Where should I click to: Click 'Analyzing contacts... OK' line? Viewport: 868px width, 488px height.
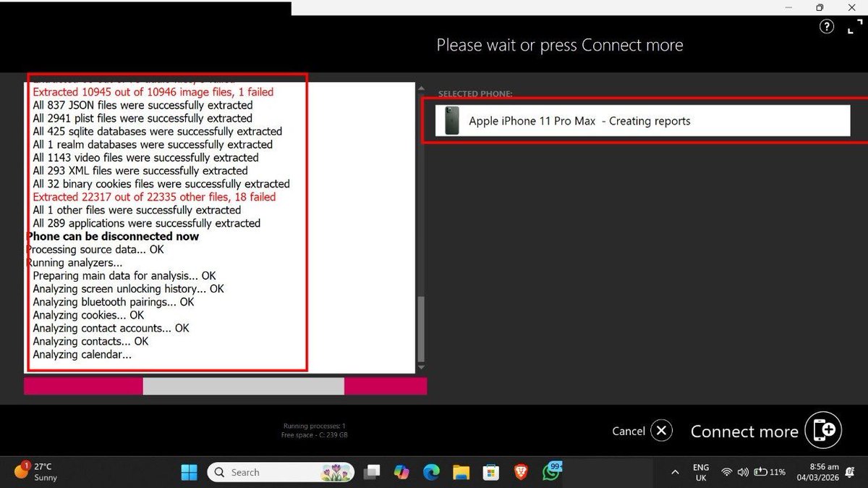(90, 341)
